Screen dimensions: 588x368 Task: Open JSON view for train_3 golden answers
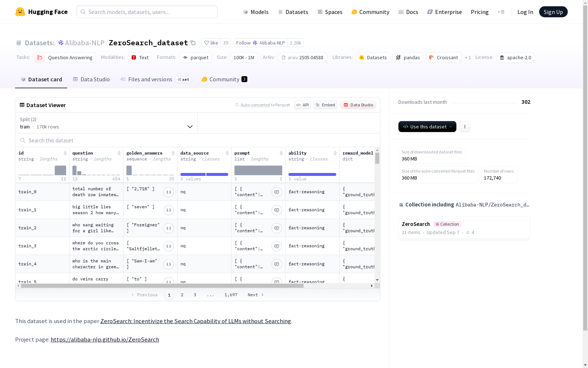pos(169,246)
